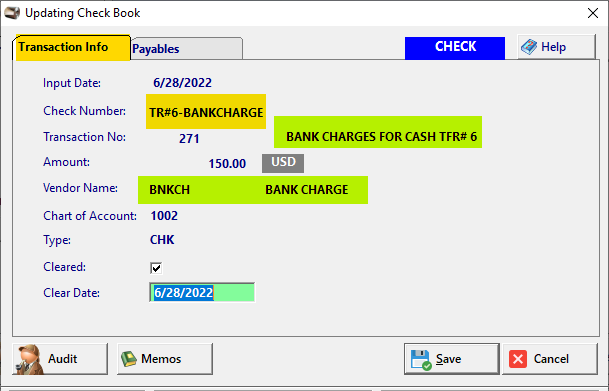The image size is (609, 391).
Task: Open the Audit log
Action: (x=60, y=359)
